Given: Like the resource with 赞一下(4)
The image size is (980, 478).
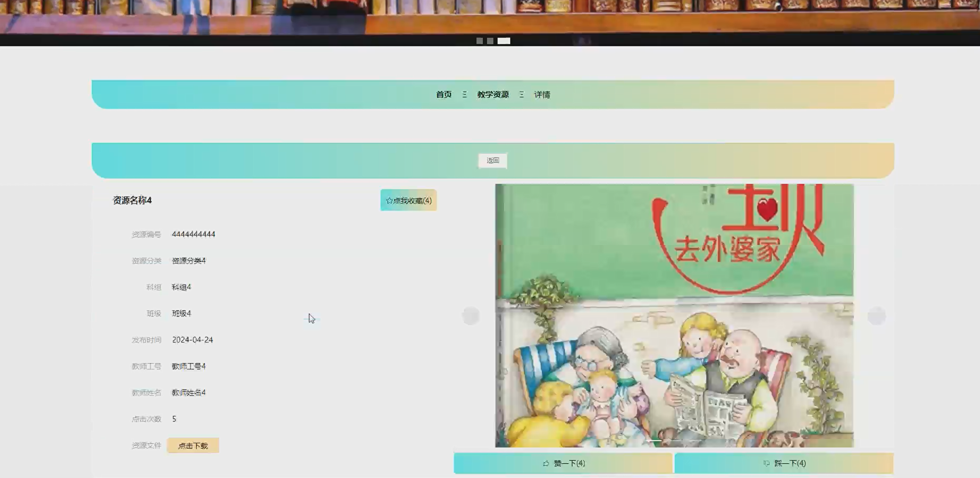Looking at the screenshot, I should 564,463.
